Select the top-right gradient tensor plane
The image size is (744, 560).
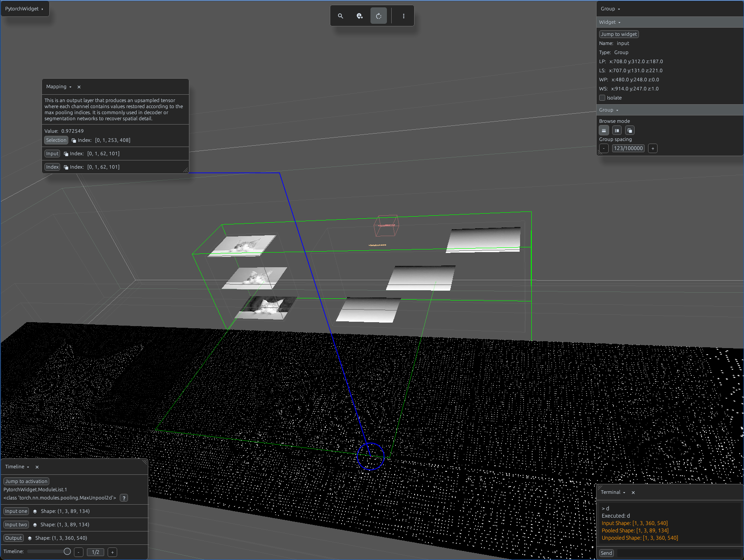pos(484,240)
